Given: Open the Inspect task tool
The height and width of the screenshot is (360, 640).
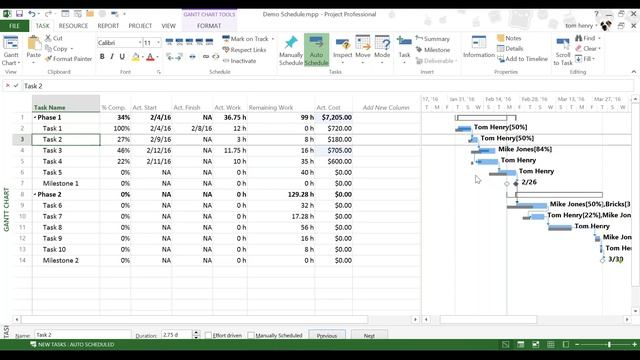Looking at the screenshot, I should tap(342, 50).
